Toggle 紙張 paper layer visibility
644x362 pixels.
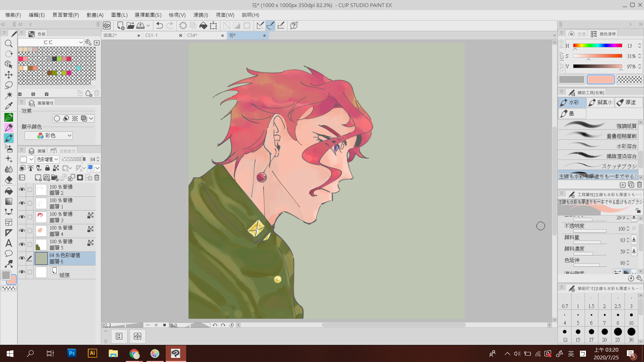(22, 272)
